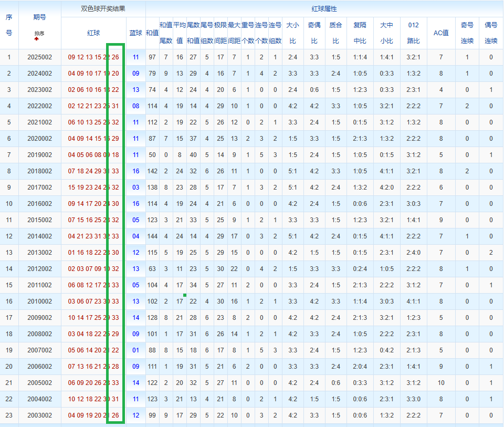504x427 pixels.
Task: Click the 大小比 column header
Action: point(292,33)
